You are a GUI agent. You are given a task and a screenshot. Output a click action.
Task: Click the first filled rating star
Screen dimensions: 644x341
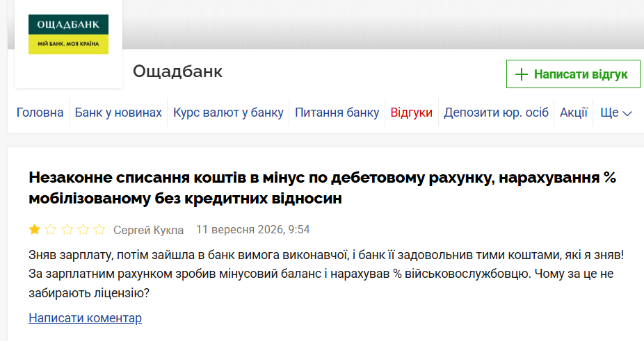tap(35, 229)
